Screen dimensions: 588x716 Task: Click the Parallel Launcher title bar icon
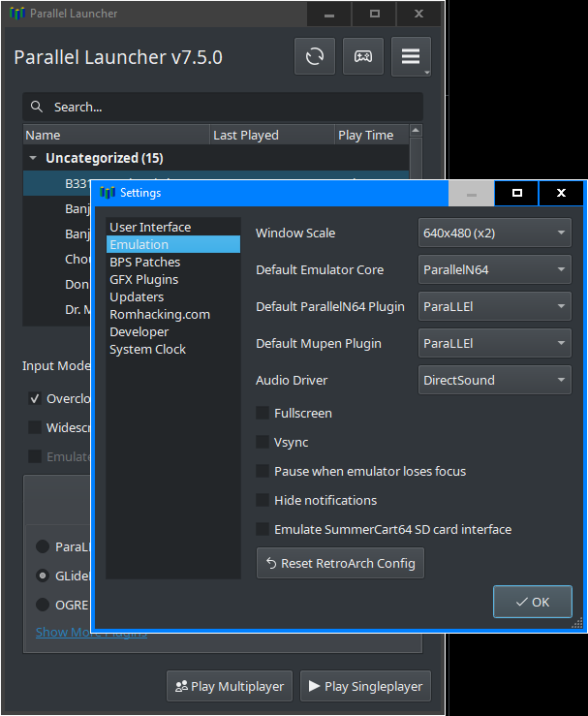coord(15,15)
